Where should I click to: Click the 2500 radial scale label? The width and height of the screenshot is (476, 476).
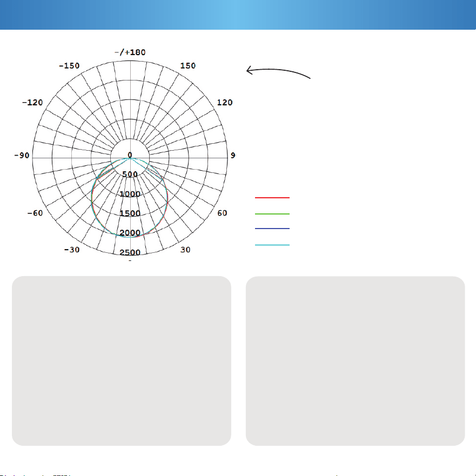click(130, 252)
